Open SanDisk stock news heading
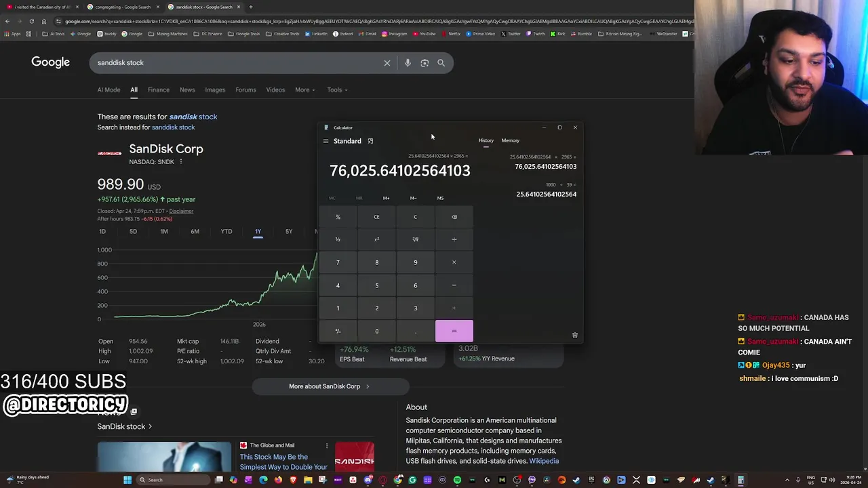The height and width of the screenshot is (488, 868). tap(124, 426)
